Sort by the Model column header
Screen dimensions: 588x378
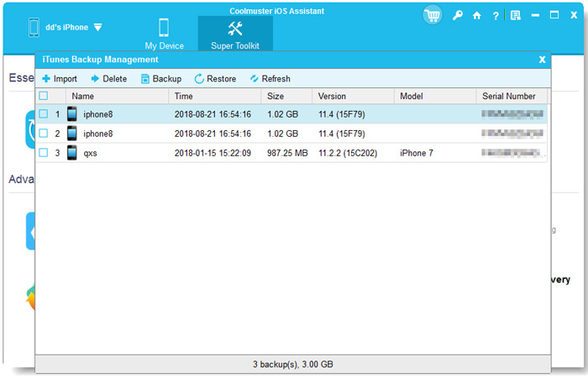(435, 96)
